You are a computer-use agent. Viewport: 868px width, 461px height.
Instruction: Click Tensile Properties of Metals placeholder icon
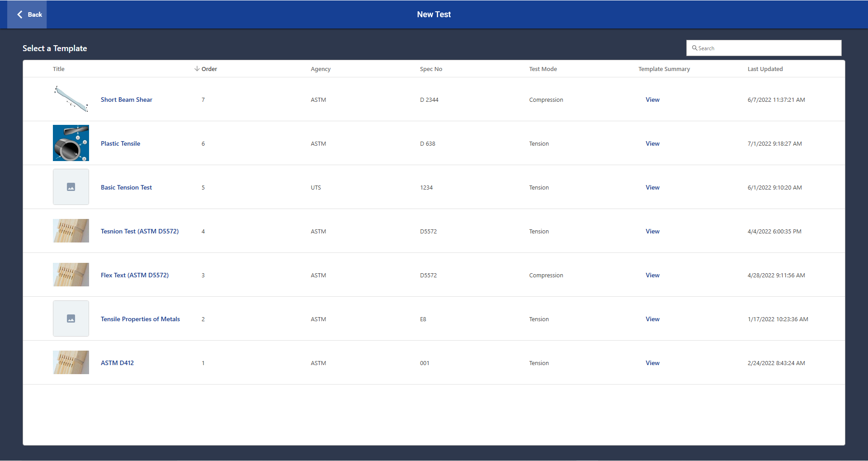pos(71,318)
